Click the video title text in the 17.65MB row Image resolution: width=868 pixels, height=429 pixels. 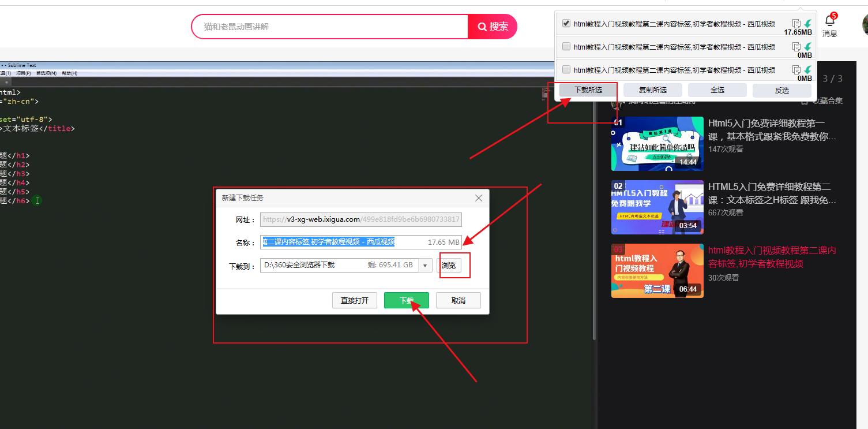coord(674,24)
